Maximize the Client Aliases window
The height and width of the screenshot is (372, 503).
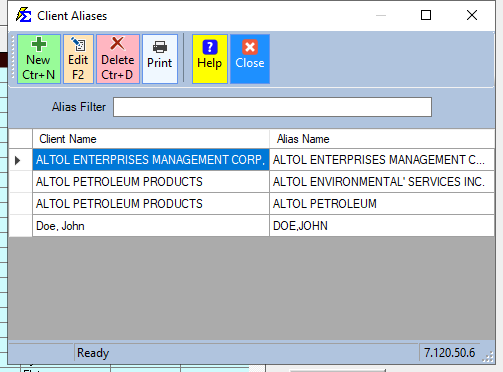tap(426, 15)
